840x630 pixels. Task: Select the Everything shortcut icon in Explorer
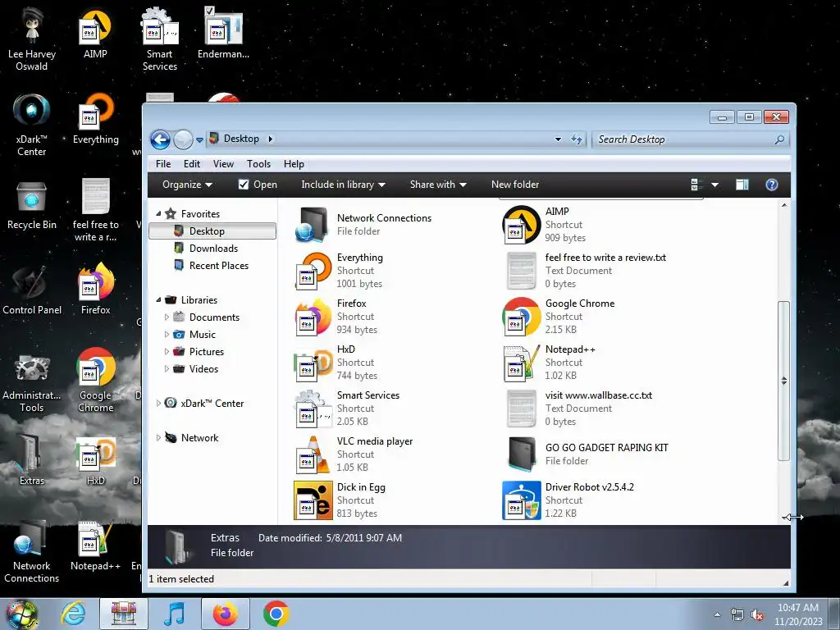(x=313, y=271)
